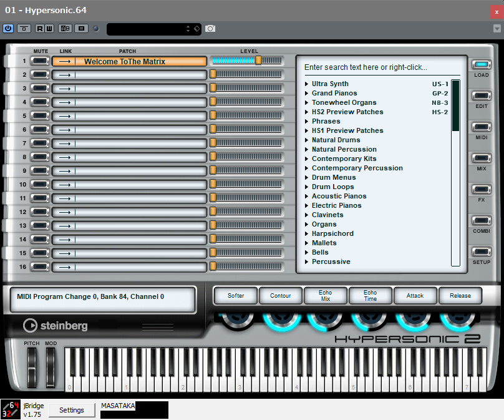
Task: Open the top-right plugin menu arrow
Action: pos(497,29)
